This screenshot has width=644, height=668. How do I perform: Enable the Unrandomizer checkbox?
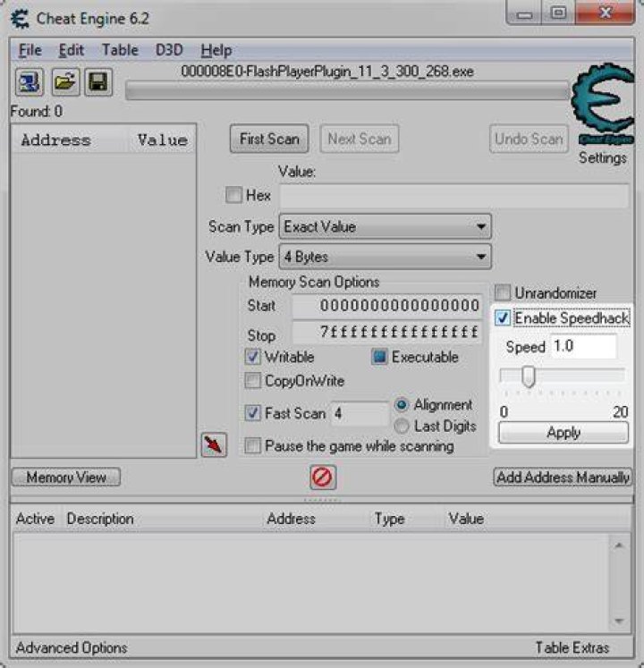pyautogui.click(x=503, y=293)
